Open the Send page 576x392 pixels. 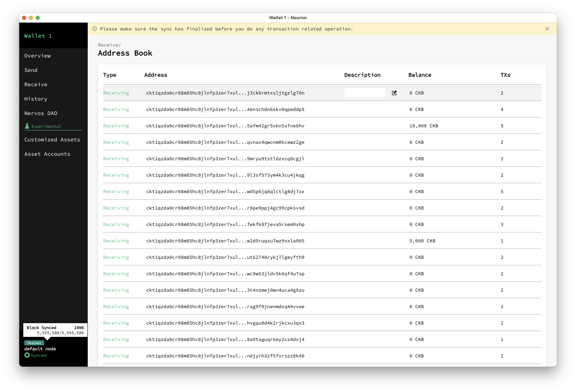pos(31,70)
